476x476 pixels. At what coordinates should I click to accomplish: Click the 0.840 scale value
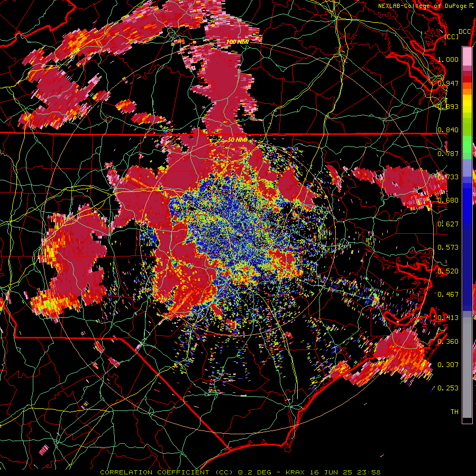point(448,130)
